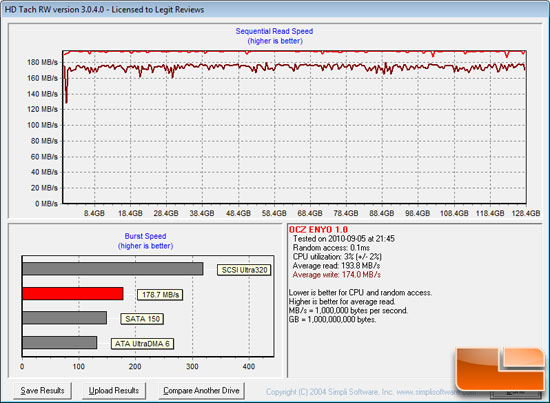550x403 pixels.
Task: Click the 178.7 MB/s burst label
Action: (x=160, y=295)
